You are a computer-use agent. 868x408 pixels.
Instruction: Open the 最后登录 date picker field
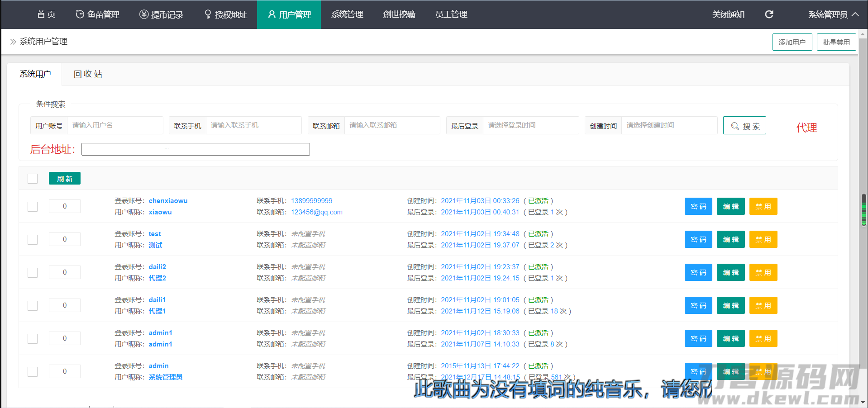click(530, 125)
